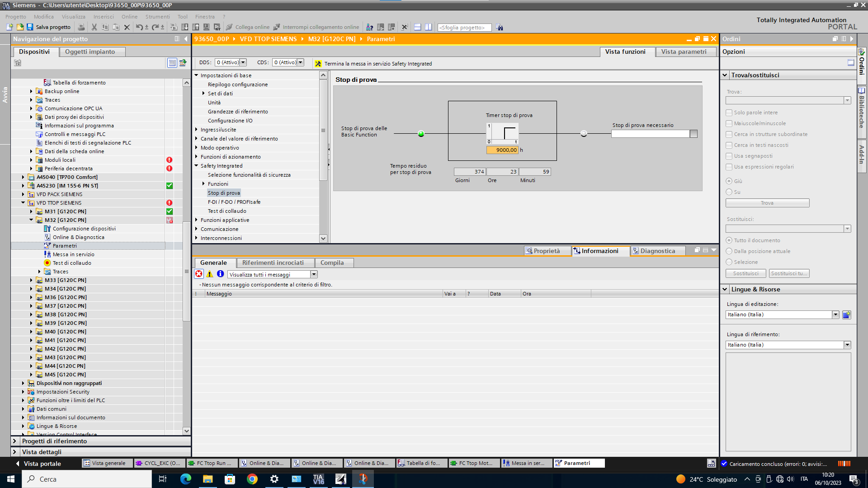Open Visualizza tutti i messaggi dropdown

coord(314,274)
